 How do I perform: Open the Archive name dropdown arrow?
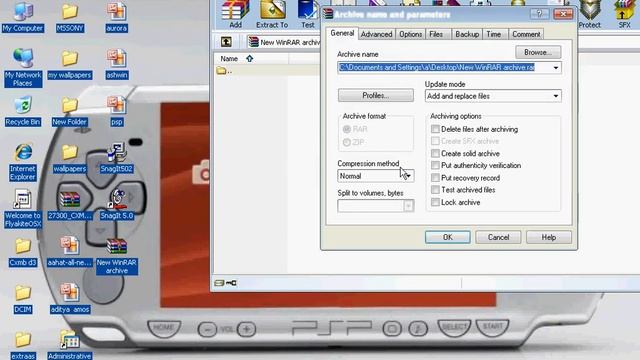point(556,67)
